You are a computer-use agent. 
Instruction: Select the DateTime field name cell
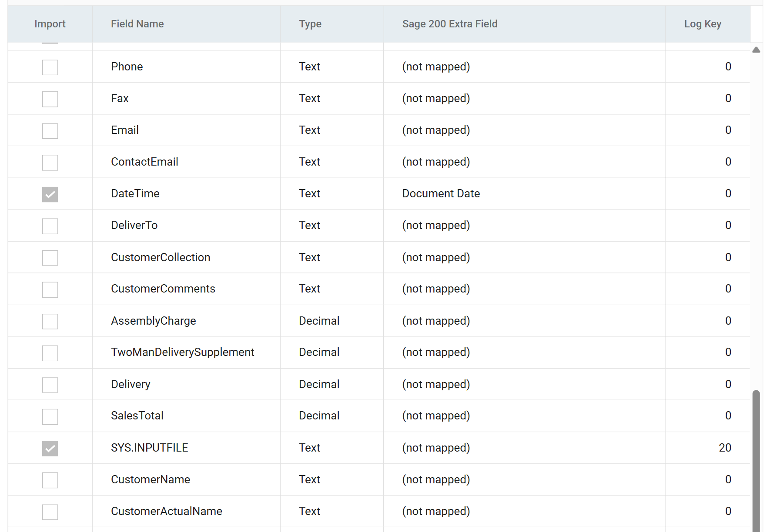click(x=186, y=193)
